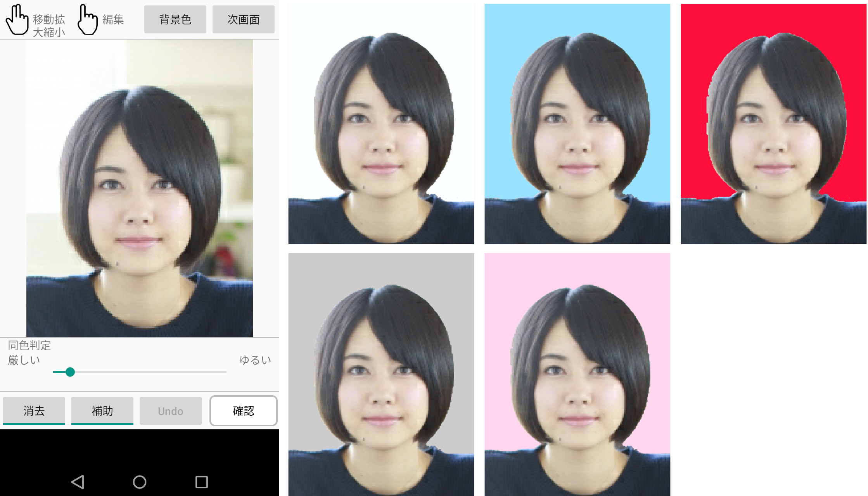Select the pink background portrait thumbnail
The image size is (868, 496).
coord(577,374)
